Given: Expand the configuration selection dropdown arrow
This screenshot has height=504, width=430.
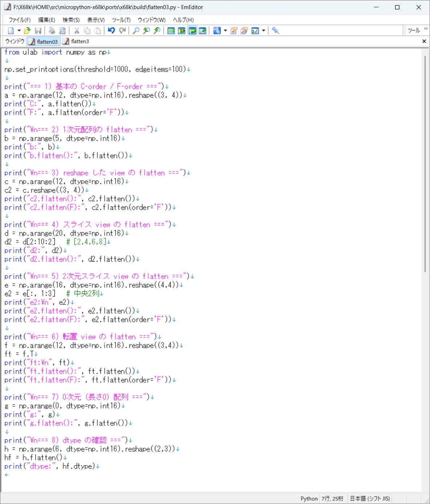Looking at the screenshot, I should click(225, 31).
